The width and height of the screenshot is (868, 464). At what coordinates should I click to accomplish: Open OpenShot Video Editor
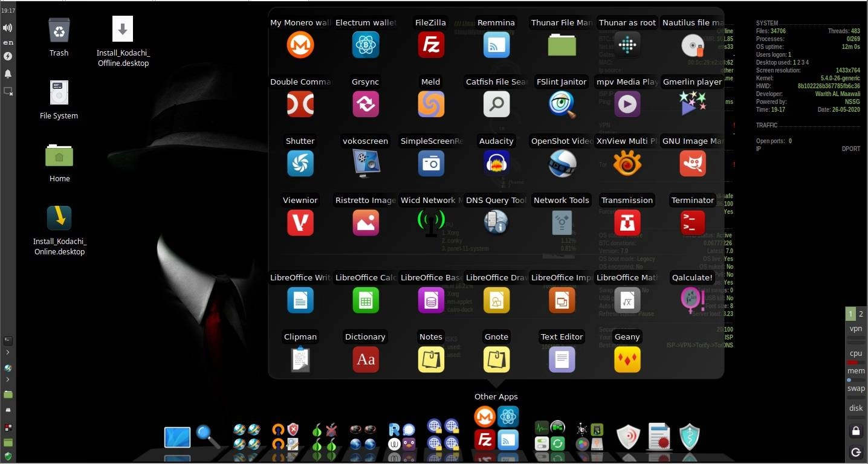562,163
